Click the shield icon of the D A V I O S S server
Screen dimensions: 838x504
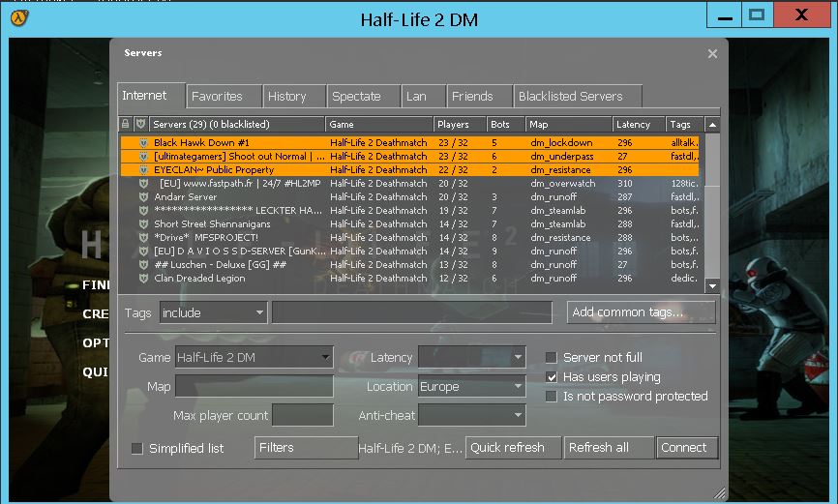(143, 252)
